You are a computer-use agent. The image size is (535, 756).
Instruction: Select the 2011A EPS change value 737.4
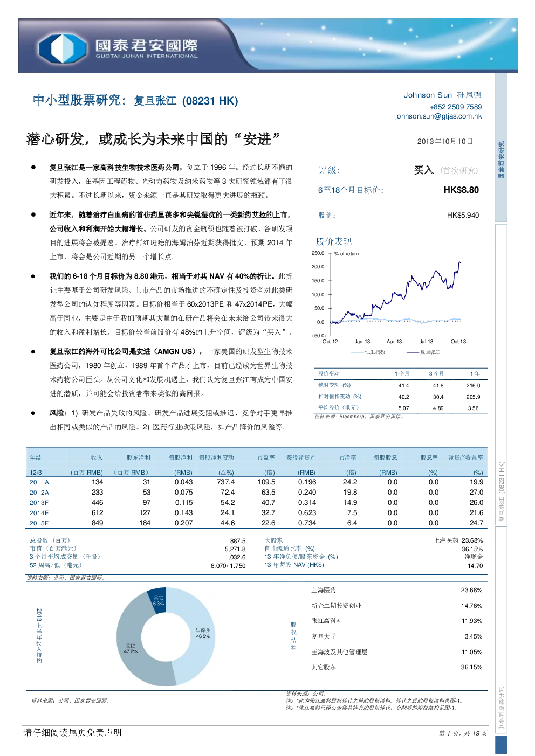click(x=225, y=482)
